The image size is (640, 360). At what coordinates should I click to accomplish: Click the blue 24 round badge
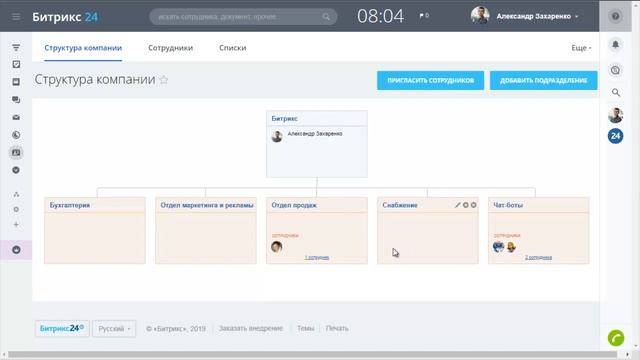pos(615,136)
